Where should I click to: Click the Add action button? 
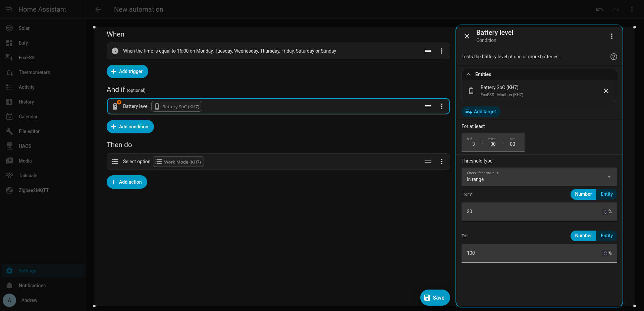[127, 182]
